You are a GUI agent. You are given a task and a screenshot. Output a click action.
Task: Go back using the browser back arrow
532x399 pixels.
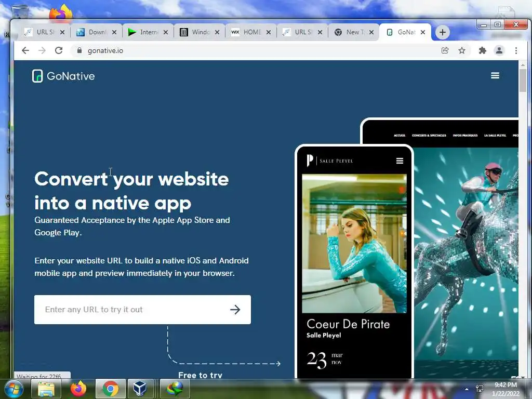pyautogui.click(x=25, y=50)
